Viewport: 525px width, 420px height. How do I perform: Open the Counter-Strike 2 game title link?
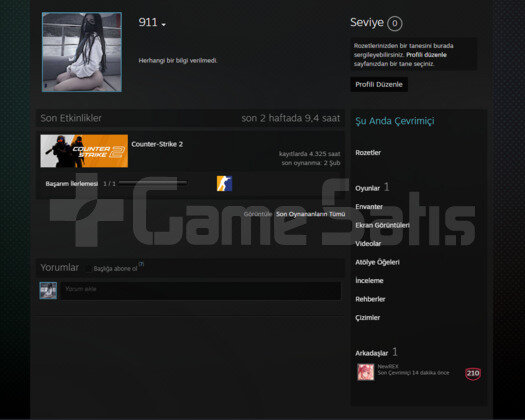pos(157,144)
